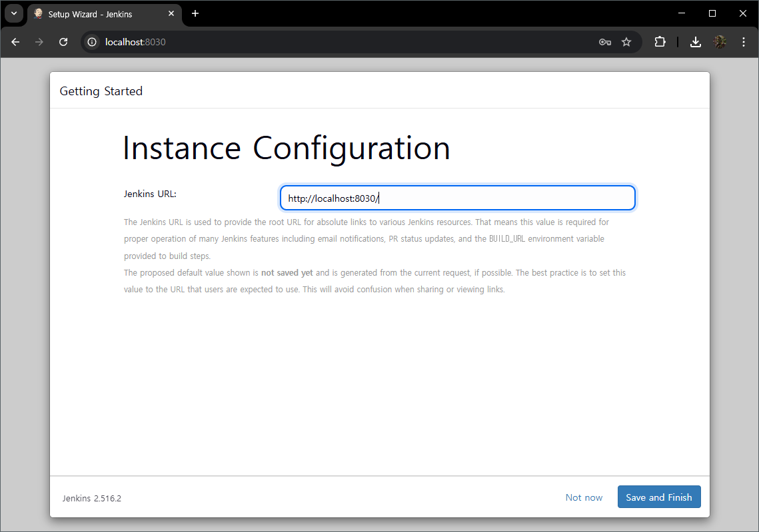Reload the Jenkins setup page
This screenshot has width=759, height=532.
point(63,42)
